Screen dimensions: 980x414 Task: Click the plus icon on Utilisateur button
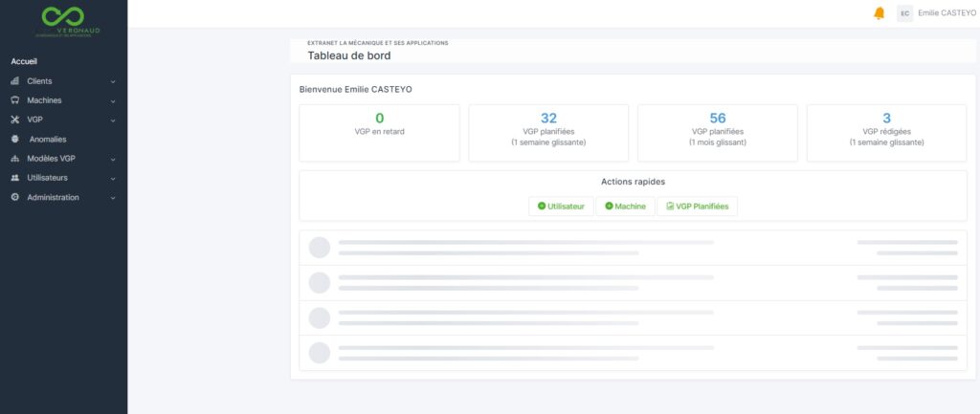click(x=542, y=207)
